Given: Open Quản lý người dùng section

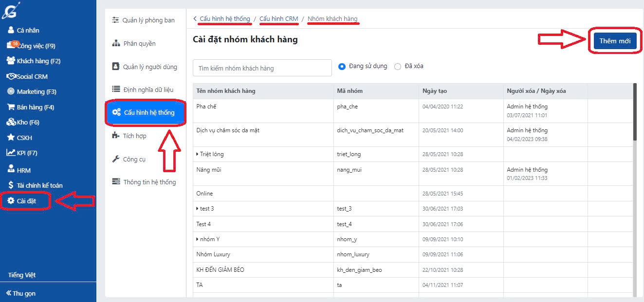Looking at the screenshot, I should point(150,67).
